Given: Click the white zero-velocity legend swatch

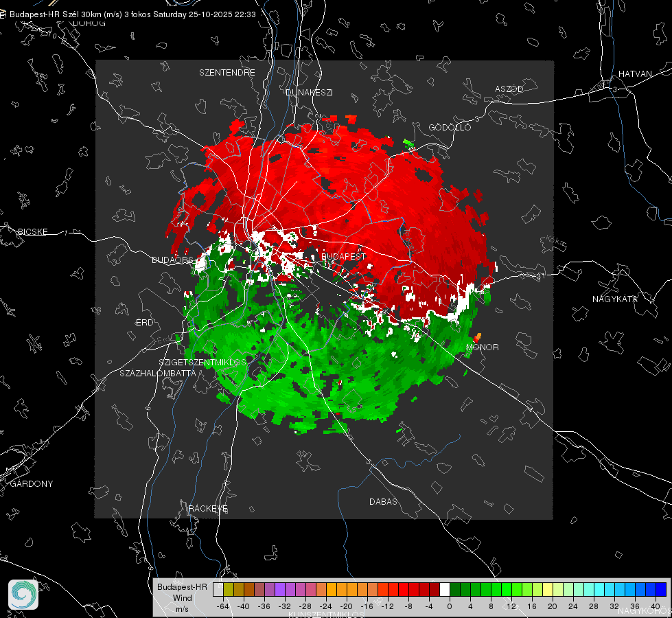Looking at the screenshot, I should [x=445, y=589].
